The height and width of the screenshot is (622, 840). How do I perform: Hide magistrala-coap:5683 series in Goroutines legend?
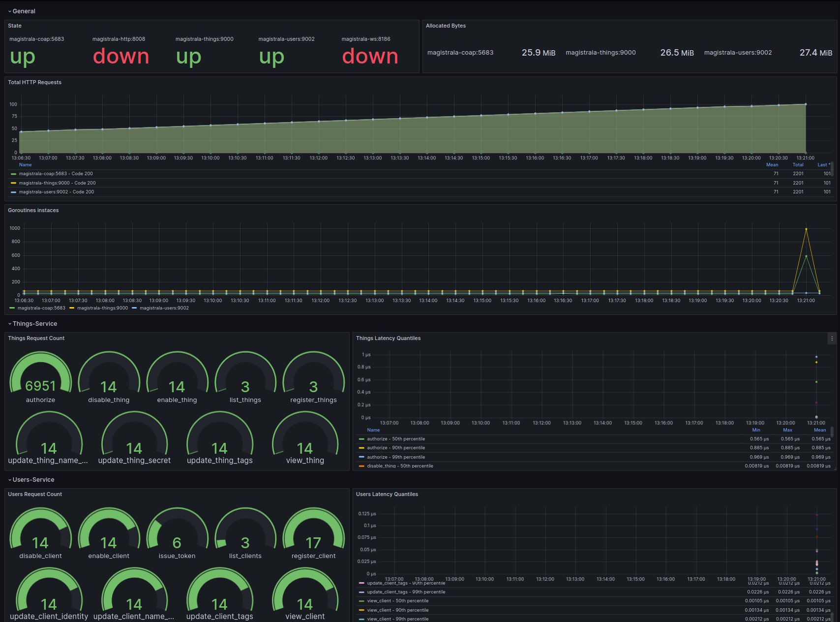click(42, 308)
